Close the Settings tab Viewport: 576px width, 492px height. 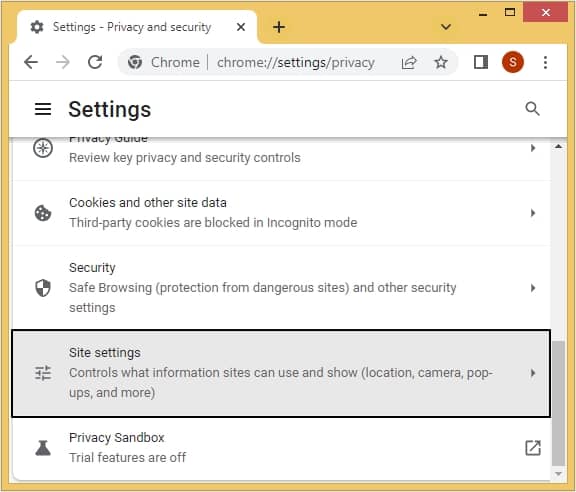pyautogui.click(x=241, y=27)
